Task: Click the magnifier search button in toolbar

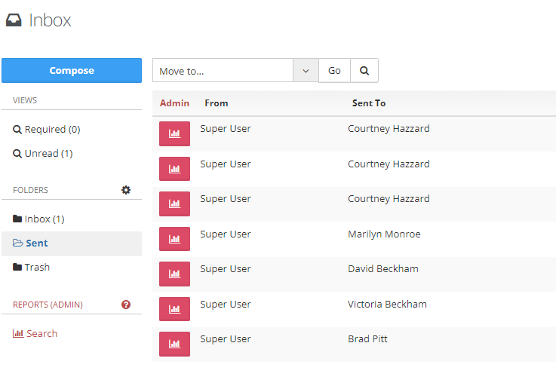Action: [364, 71]
